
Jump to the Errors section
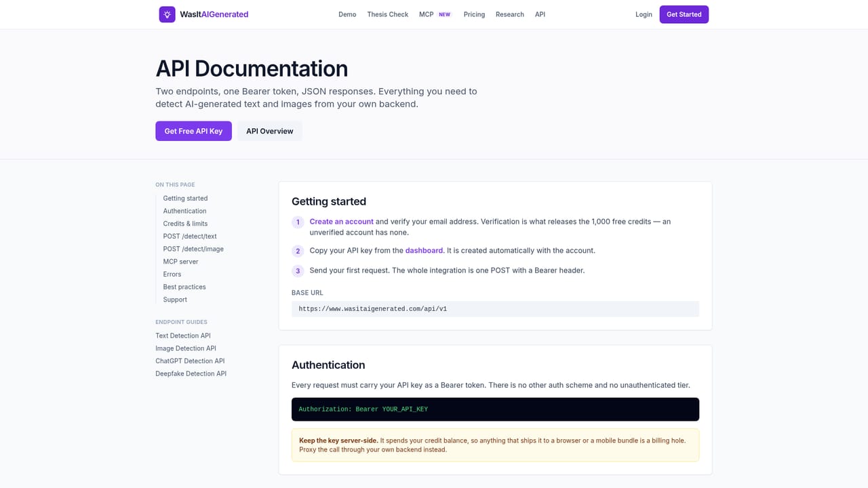click(172, 274)
